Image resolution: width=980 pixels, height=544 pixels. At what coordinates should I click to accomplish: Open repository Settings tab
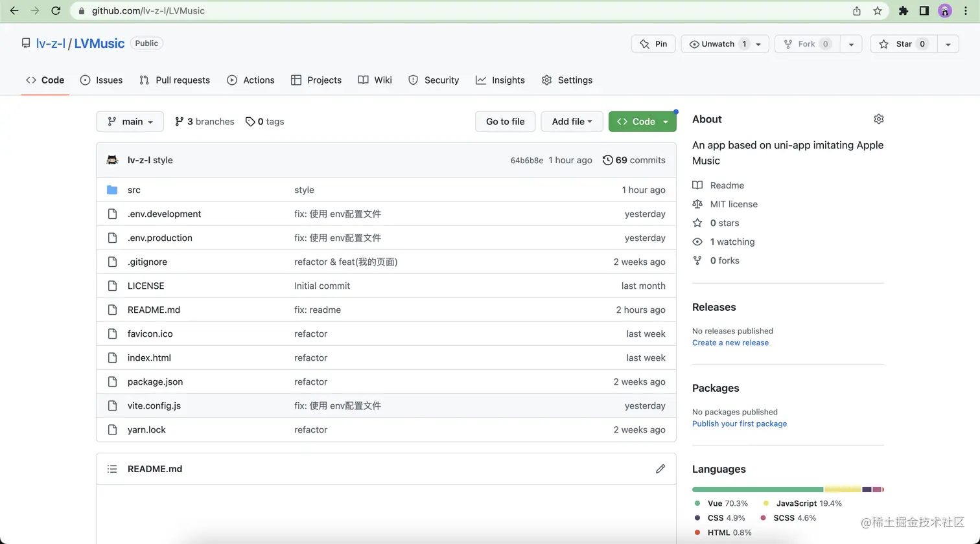tap(567, 80)
